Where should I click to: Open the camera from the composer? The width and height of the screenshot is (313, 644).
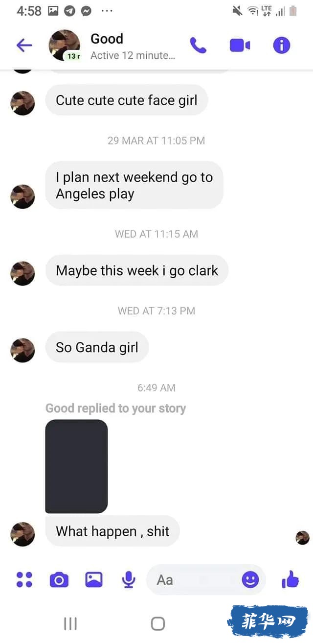click(59, 580)
